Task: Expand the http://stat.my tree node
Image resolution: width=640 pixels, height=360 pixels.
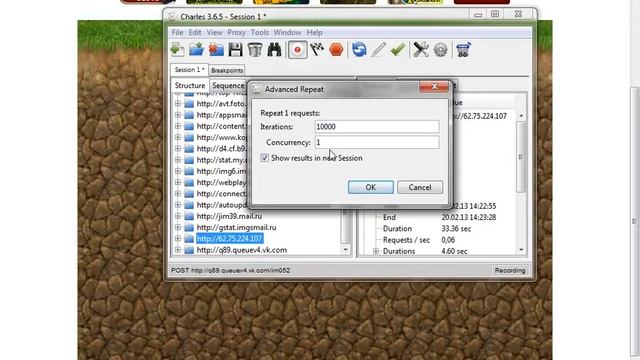Action: click(x=178, y=160)
